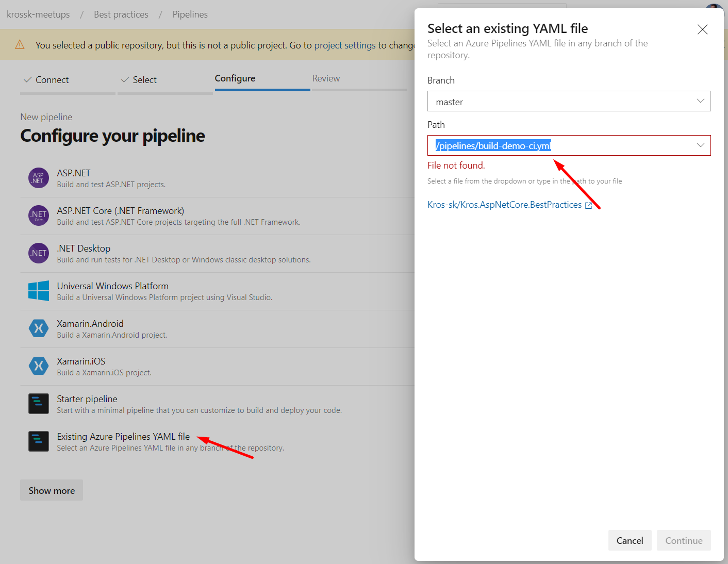728x564 pixels.
Task: Click the Xamarin.Android hexagon icon
Action: pyautogui.click(x=39, y=328)
